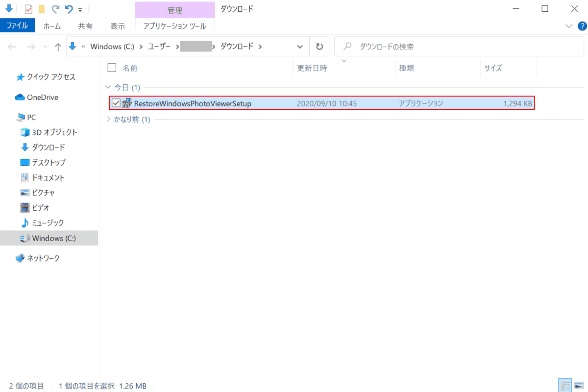Screen dimensions: 588x392
Task: Select Windows (C:) drive in sidebar
Action: pos(49,238)
